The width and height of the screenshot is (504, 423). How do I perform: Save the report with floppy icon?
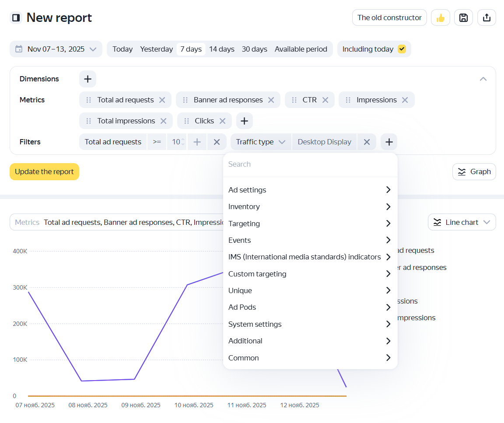[463, 17]
